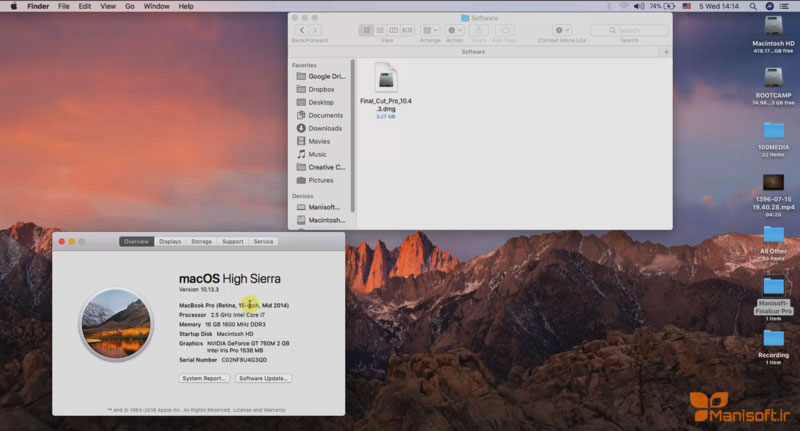Screen dimensions: 800x431
Task: Open Notification Center icon
Action: pyautogui.click(x=784, y=6)
